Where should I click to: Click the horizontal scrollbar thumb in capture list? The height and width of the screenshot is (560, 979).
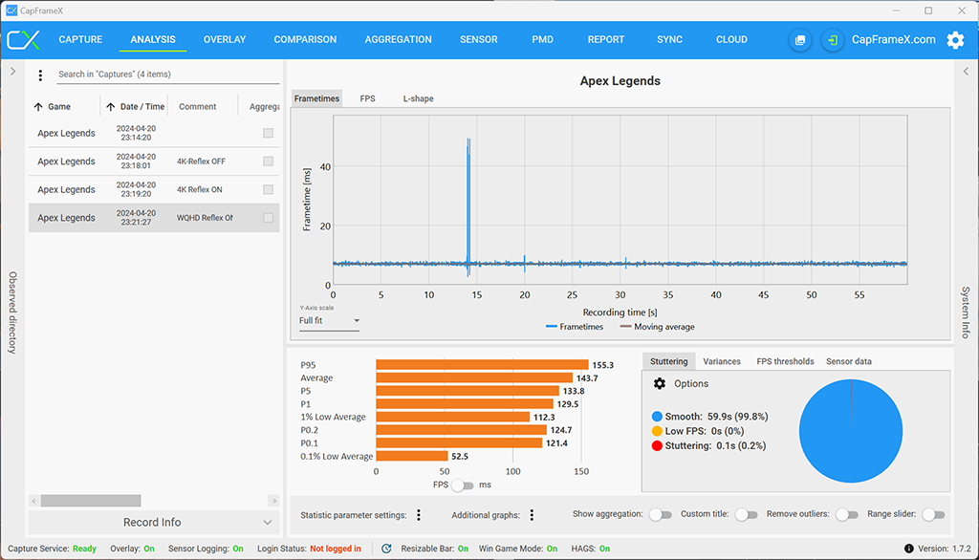(x=91, y=501)
